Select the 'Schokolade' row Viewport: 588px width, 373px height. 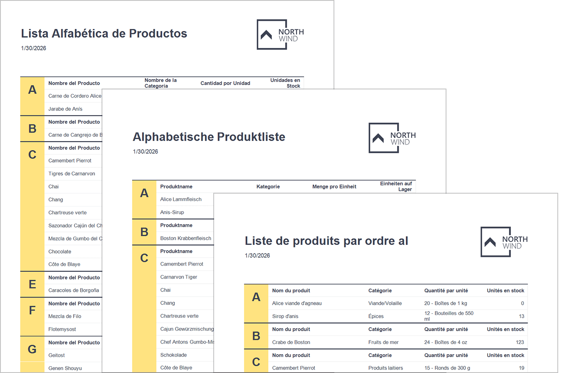(185, 355)
